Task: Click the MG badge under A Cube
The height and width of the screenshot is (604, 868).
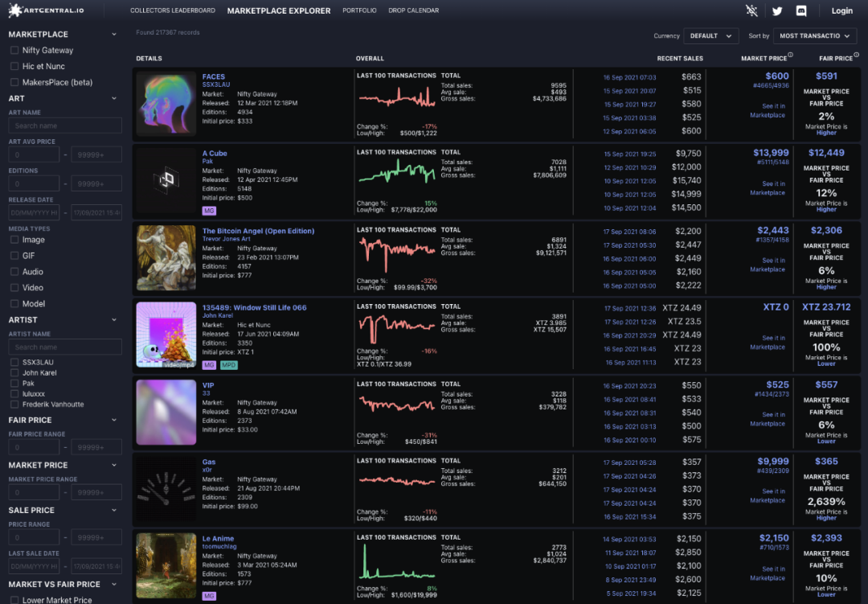Action: pyautogui.click(x=209, y=211)
